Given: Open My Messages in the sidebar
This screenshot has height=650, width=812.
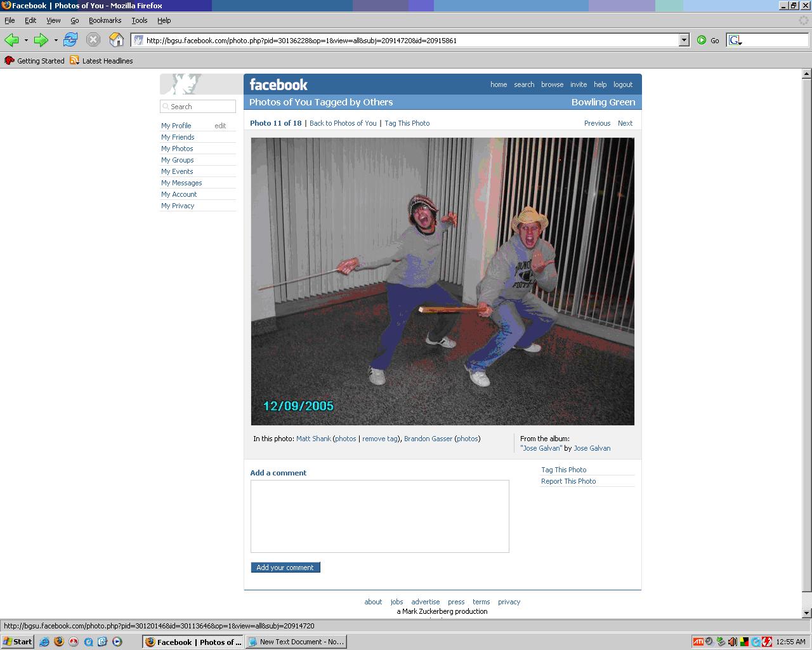Looking at the screenshot, I should click(x=181, y=183).
